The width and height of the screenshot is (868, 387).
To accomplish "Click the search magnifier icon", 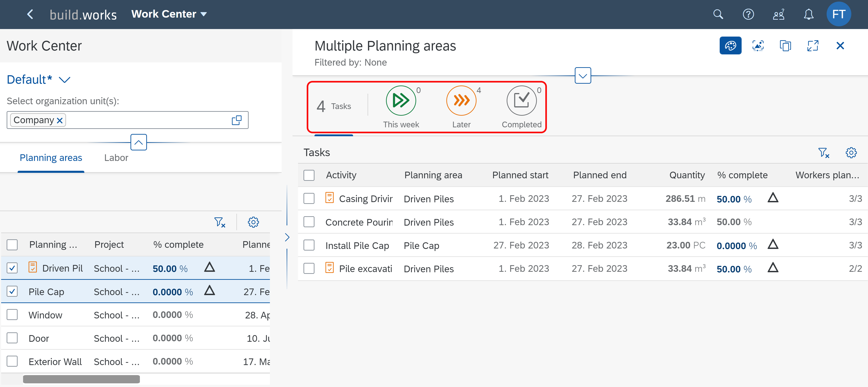I will [x=718, y=14].
